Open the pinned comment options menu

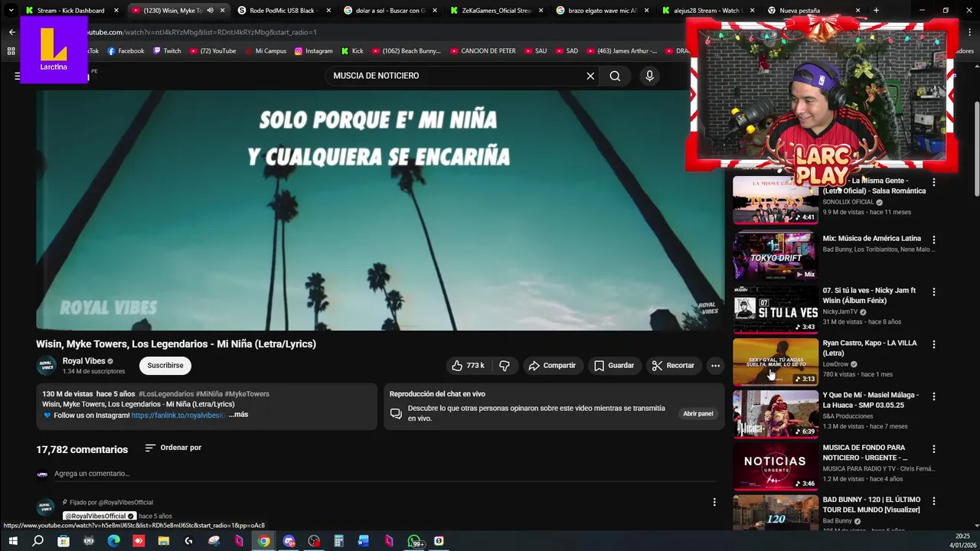[x=714, y=502]
